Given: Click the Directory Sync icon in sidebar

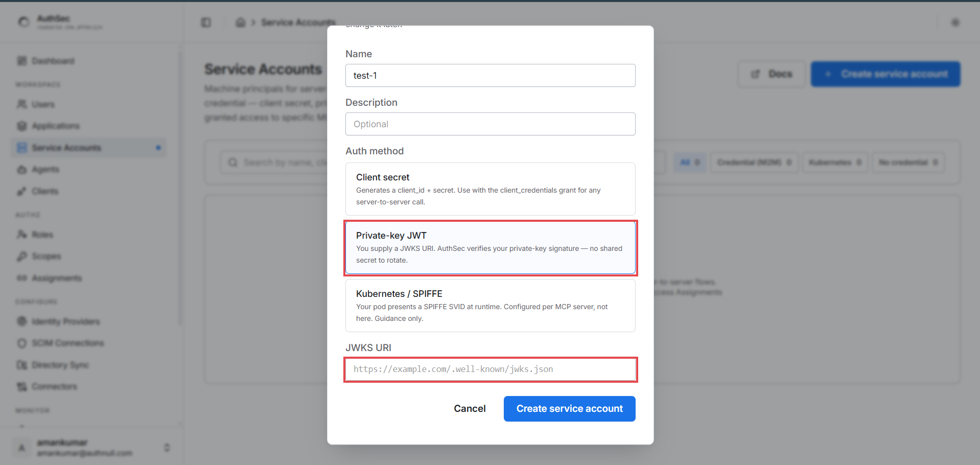Looking at the screenshot, I should point(22,365).
